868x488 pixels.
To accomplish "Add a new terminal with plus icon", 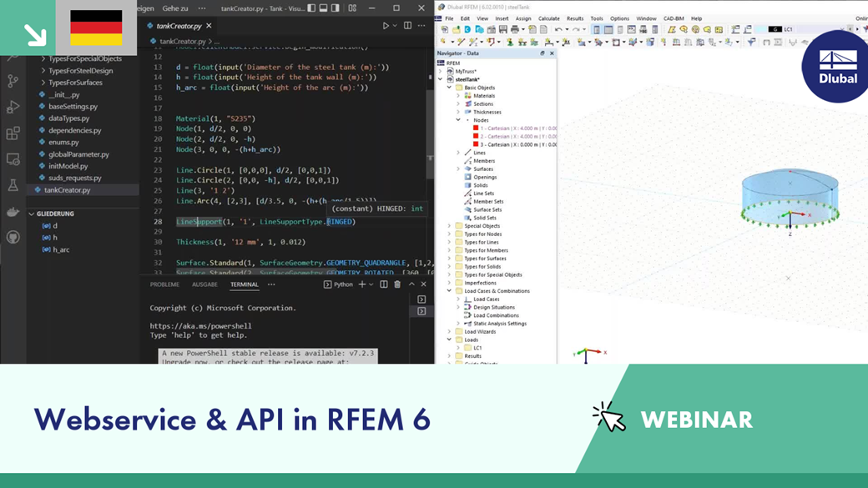I will coord(362,284).
